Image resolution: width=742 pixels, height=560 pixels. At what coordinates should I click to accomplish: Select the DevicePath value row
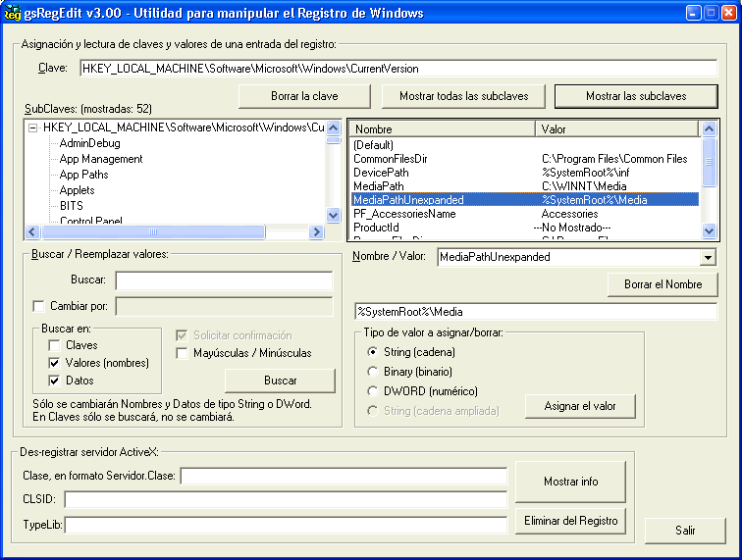pos(524,173)
